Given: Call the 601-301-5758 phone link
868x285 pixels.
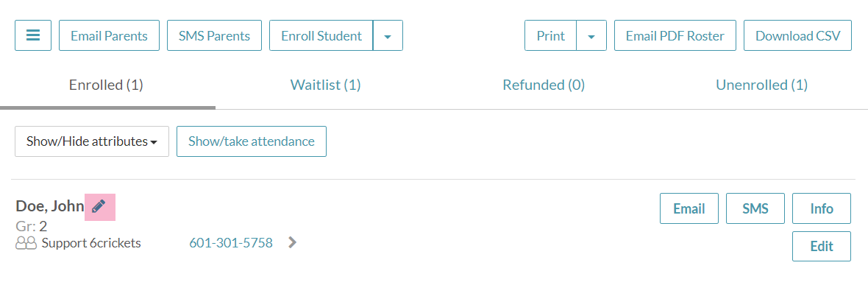Looking at the screenshot, I should coord(231,243).
